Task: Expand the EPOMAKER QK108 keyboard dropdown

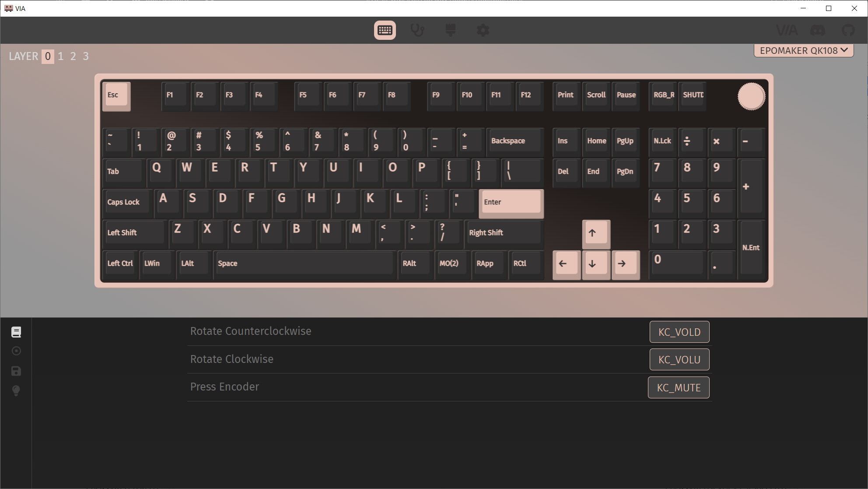Action: point(804,50)
